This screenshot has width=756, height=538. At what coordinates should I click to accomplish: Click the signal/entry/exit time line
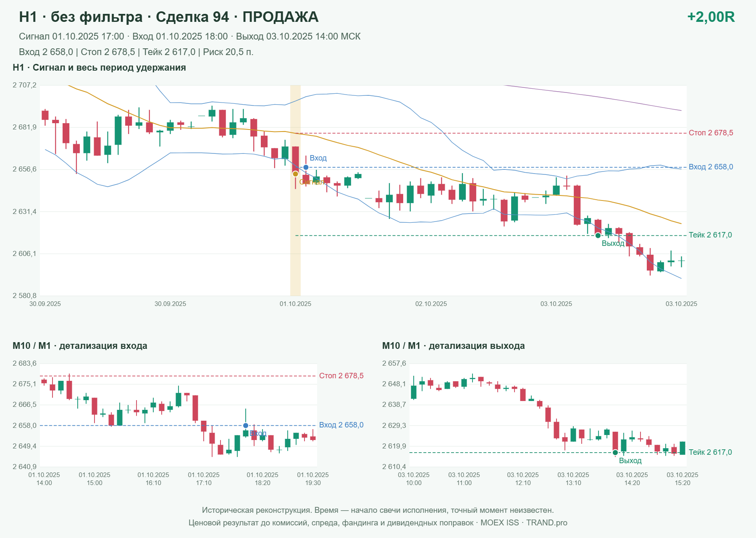pos(189,37)
